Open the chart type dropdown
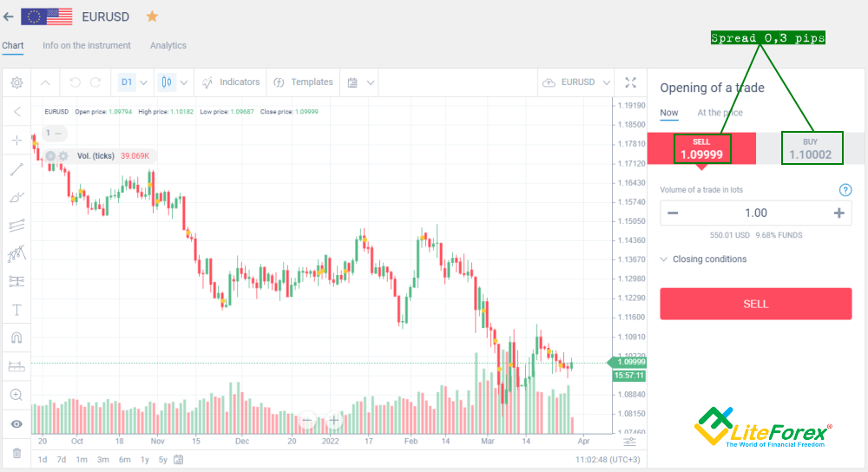Image resolution: width=868 pixels, height=472 pixels. (175, 82)
